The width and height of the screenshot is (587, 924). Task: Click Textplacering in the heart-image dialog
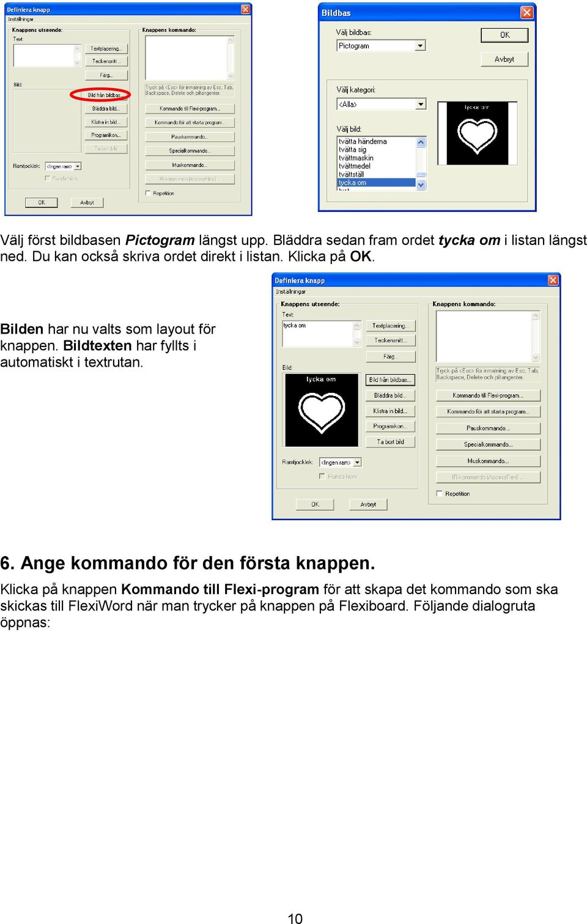click(390, 326)
